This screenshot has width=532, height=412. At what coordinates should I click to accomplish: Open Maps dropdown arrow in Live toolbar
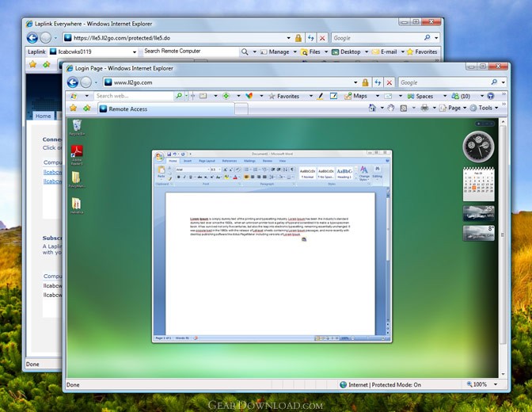coord(378,96)
